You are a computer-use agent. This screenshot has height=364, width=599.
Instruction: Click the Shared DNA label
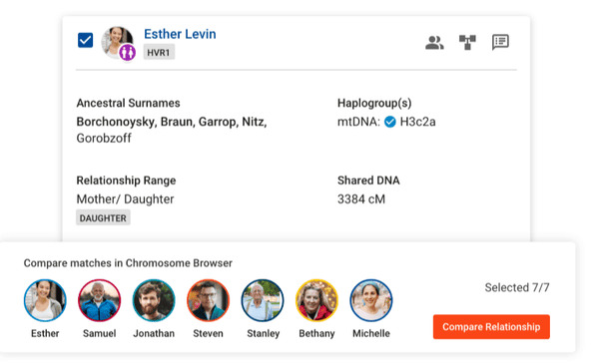click(368, 181)
